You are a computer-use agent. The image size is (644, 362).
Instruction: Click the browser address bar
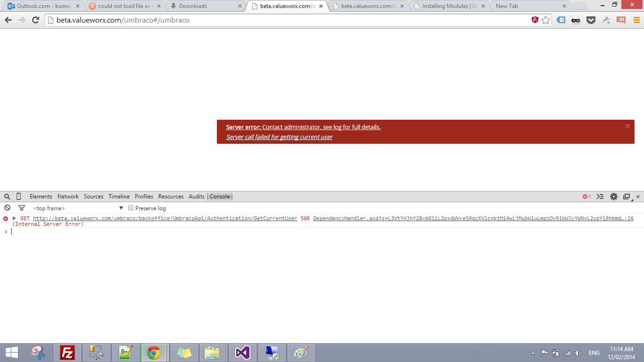[283, 20]
